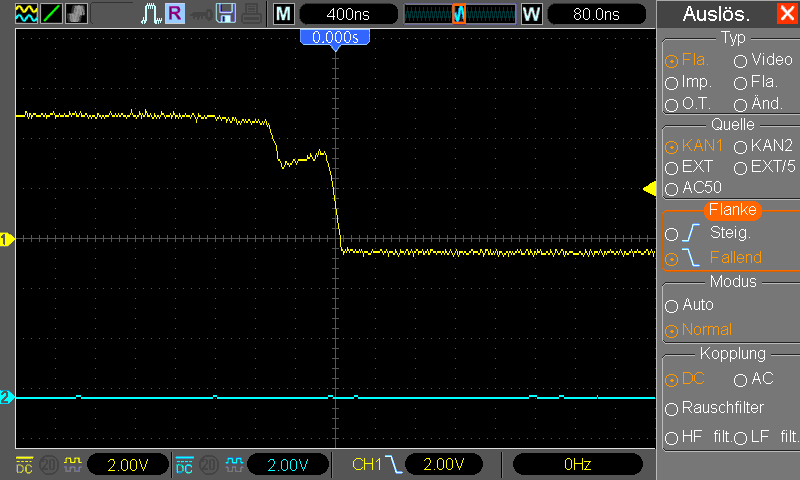The image size is (800, 480).
Task: Save waveform with the floppy disk icon
Action: (226, 13)
